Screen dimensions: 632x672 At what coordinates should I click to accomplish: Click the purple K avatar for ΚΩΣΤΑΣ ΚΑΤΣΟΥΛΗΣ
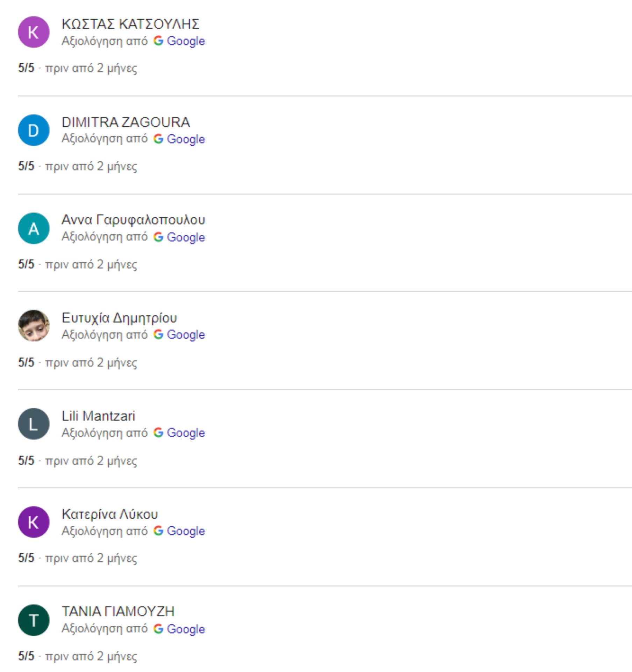[34, 32]
